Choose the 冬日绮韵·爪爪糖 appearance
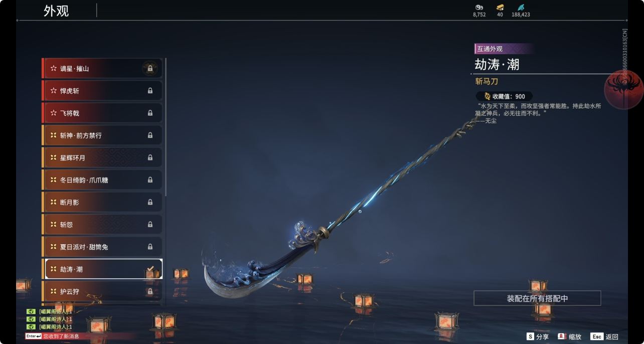The height and width of the screenshot is (344, 644). 102,180
